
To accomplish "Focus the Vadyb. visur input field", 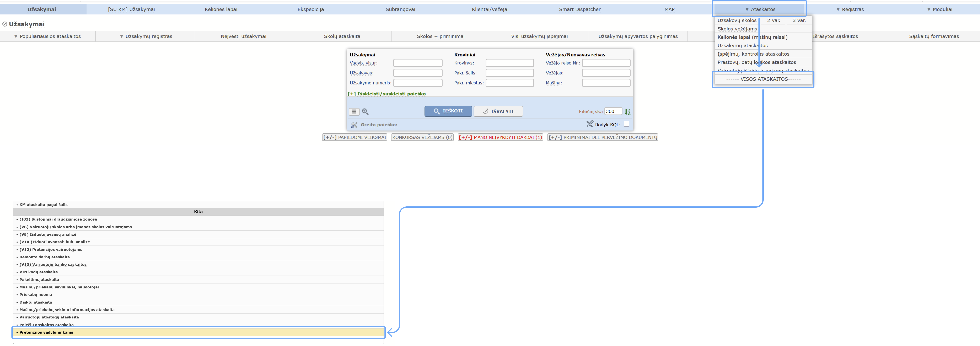I will pos(418,63).
